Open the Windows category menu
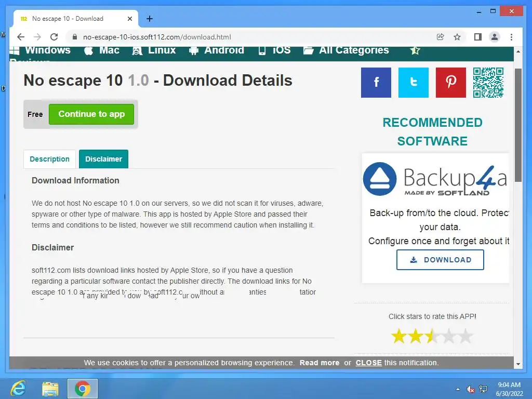Viewport: 532px width, 399px height. click(40, 50)
